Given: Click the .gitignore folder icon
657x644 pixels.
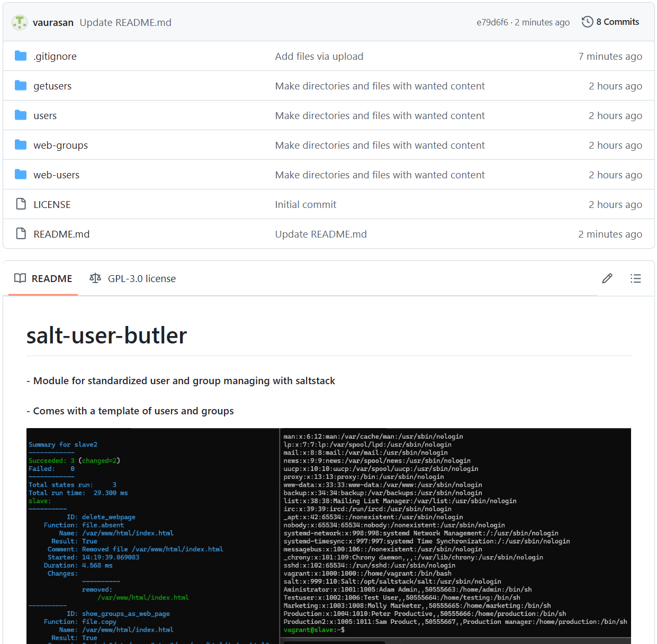Looking at the screenshot, I should (x=21, y=56).
